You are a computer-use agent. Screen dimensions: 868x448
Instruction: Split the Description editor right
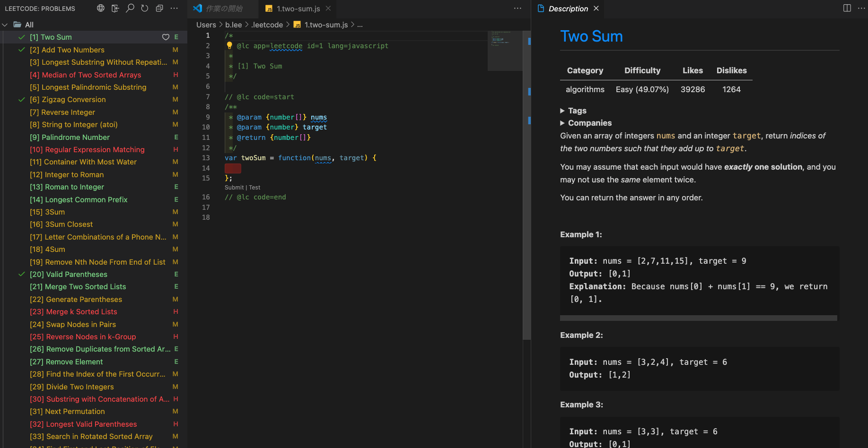pyautogui.click(x=847, y=8)
